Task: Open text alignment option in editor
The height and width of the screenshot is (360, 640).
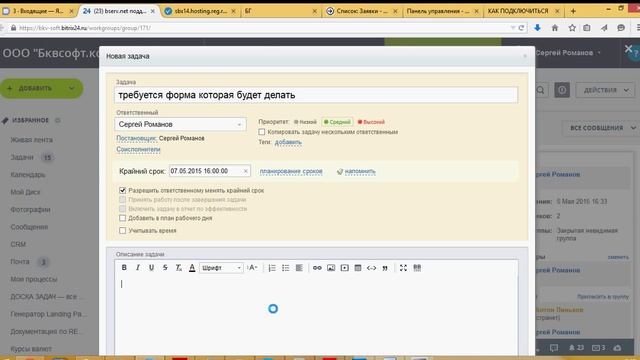Action: point(299,268)
